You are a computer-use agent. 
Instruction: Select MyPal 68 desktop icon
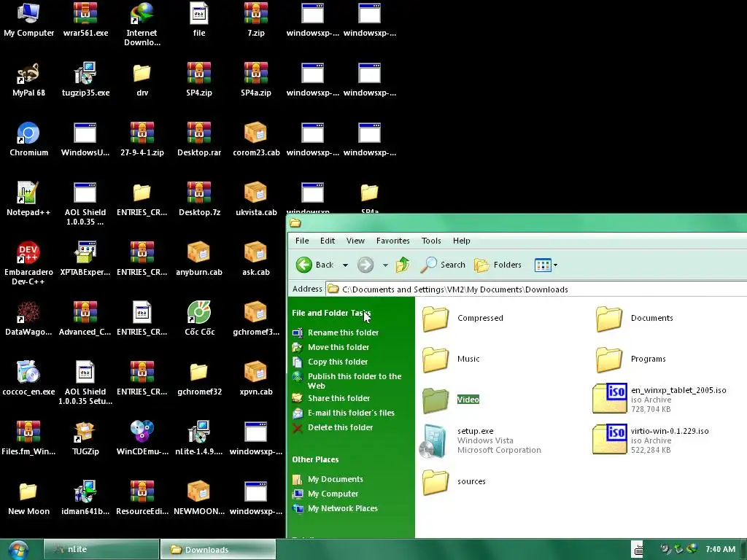tap(28, 79)
